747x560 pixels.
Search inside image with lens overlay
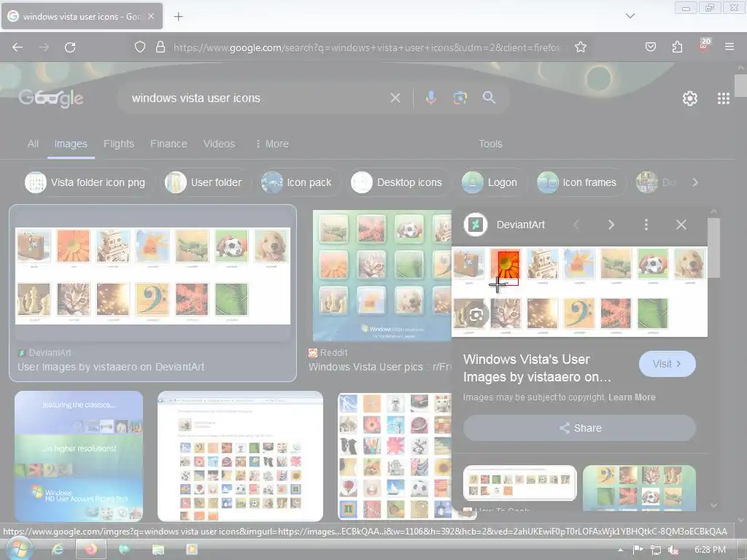[x=476, y=314]
